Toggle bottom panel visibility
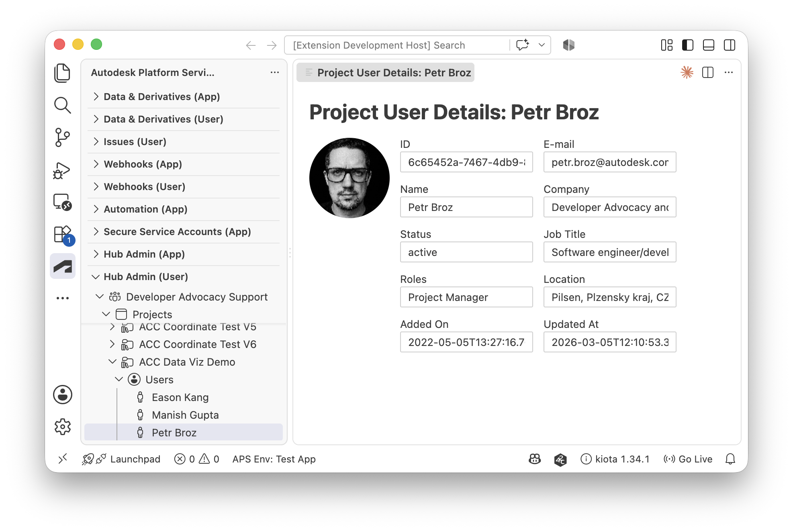 point(709,45)
